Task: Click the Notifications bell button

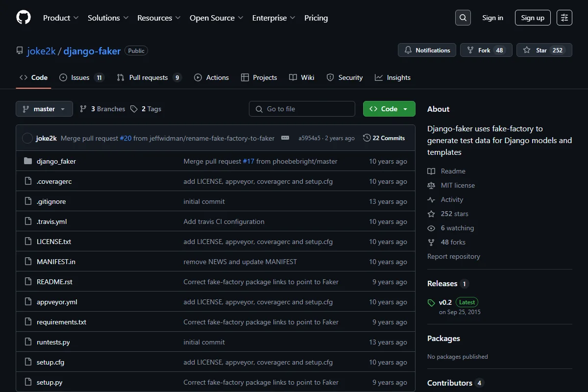Action: tap(427, 50)
